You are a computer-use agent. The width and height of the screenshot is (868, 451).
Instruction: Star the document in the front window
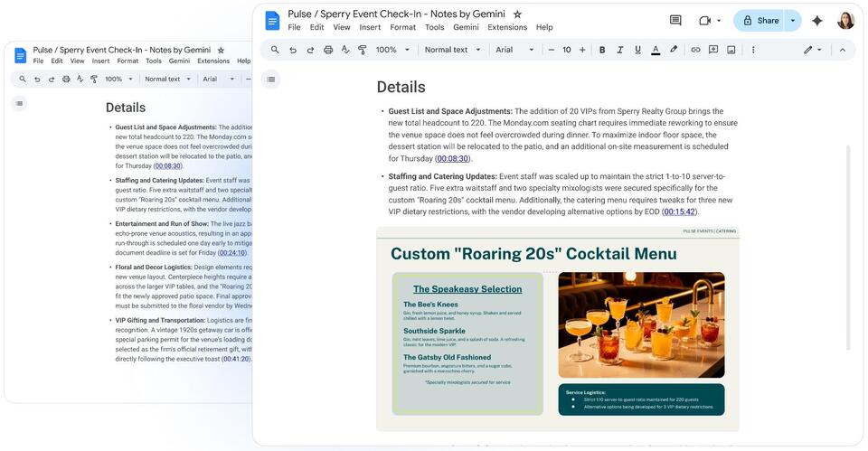click(x=517, y=14)
